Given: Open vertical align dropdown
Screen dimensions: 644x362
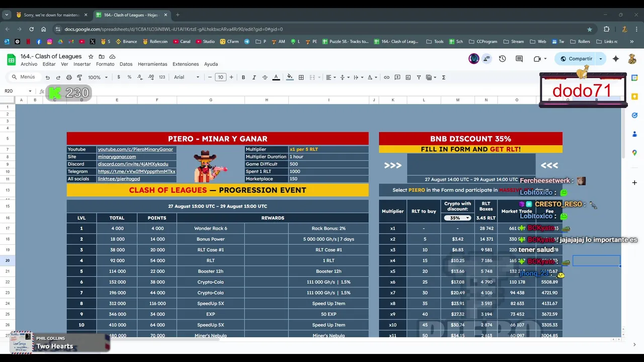Looking at the screenshot, I should [344, 77].
